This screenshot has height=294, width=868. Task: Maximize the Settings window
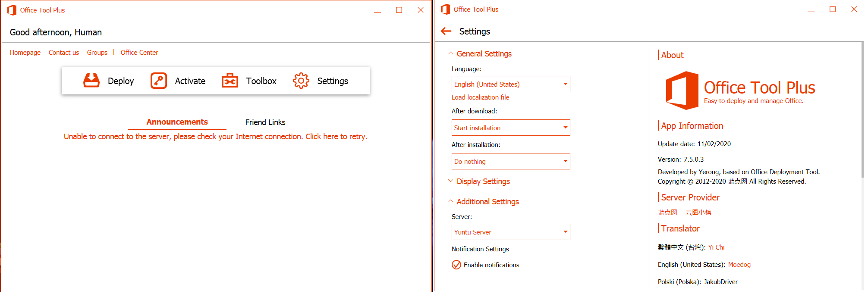pos(833,9)
